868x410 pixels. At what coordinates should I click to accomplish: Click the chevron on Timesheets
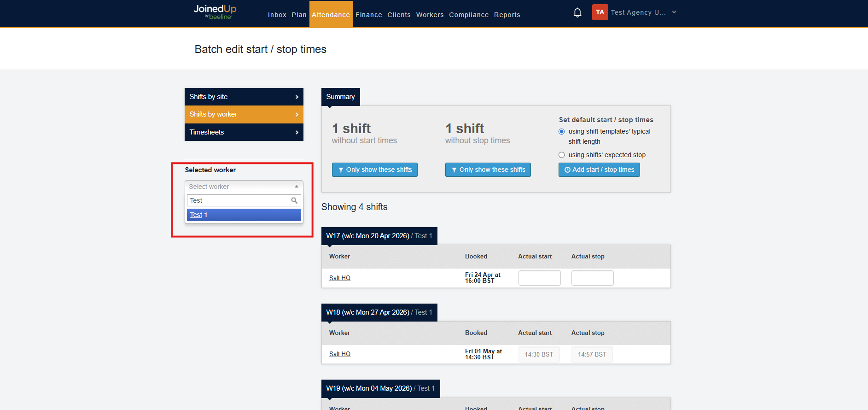297,132
